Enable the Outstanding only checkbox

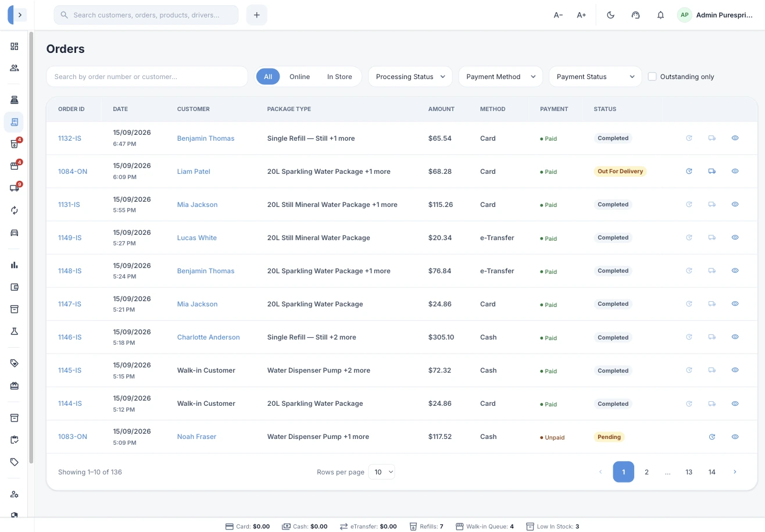652,77
